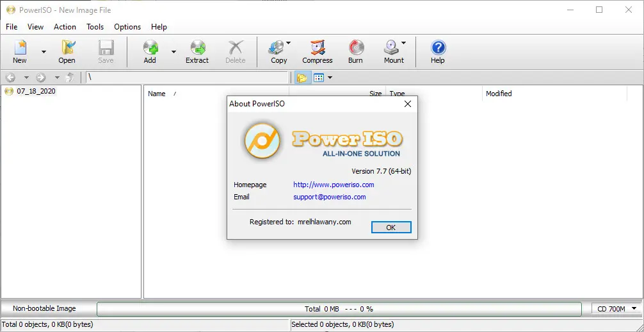Open the http://www.poweriso.com homepage link
This screenshot has width=644, height=332.
[334, 185]
